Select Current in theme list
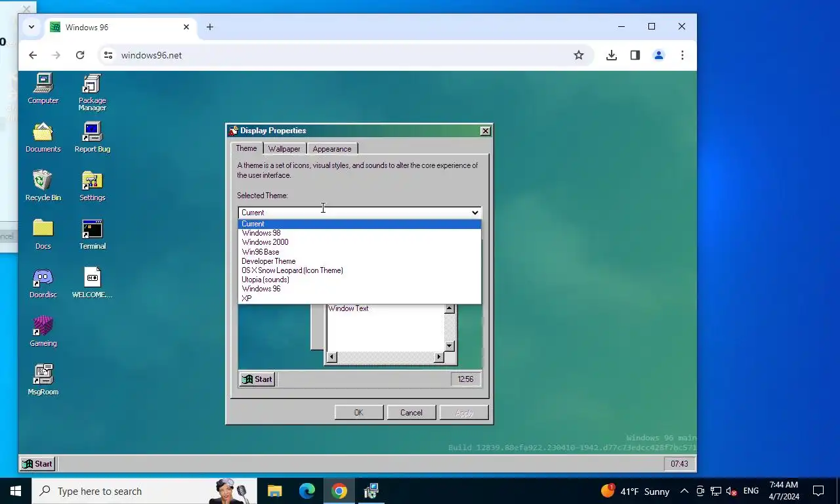 pos(360,224)
